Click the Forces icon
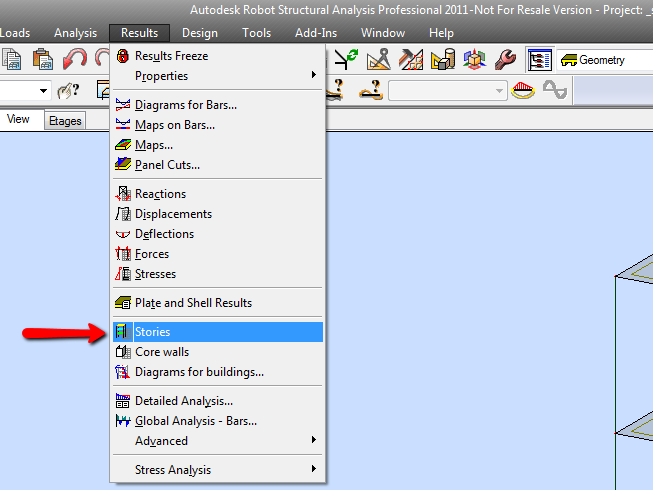This screenshot has width=653, height=490. (123, 254)
